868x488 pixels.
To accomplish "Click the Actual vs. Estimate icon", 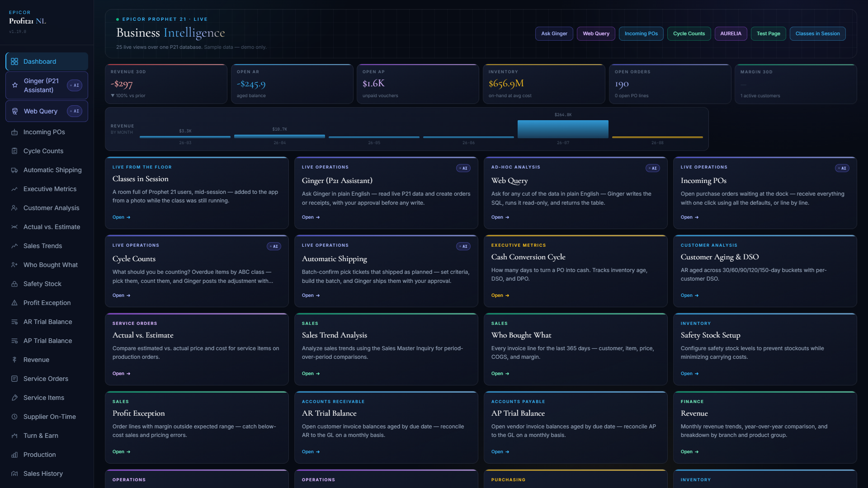I will click(14, 227).
